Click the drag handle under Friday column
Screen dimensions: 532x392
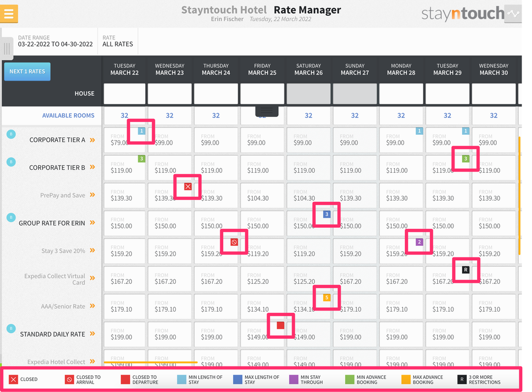click(x=267, y=111)
